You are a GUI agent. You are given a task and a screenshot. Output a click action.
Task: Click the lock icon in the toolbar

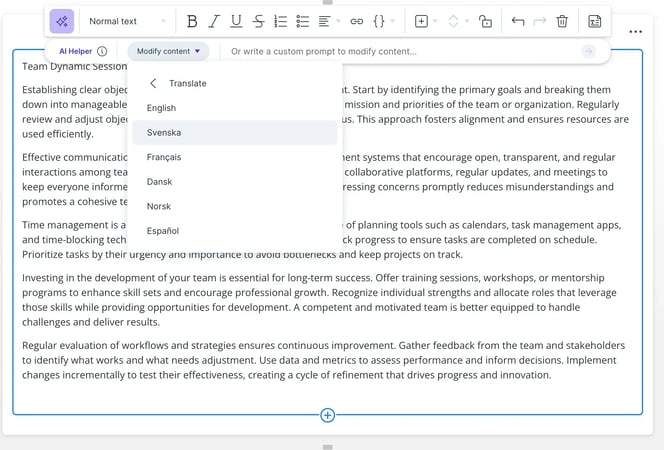[x=485, y=21]
